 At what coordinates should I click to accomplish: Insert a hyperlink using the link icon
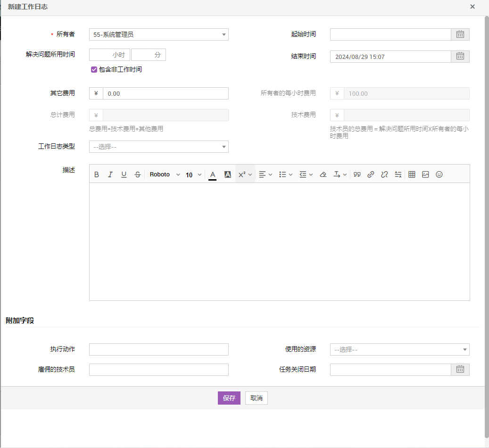click(371, 174)
